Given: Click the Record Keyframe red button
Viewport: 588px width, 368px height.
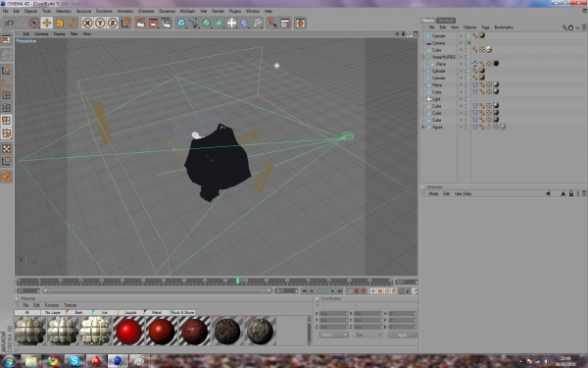Looking at the screenshot, I should (x=357, y=291).
